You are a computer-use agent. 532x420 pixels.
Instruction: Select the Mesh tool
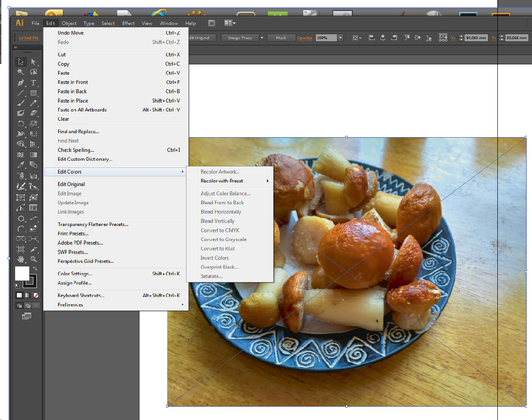coord(21,155)
